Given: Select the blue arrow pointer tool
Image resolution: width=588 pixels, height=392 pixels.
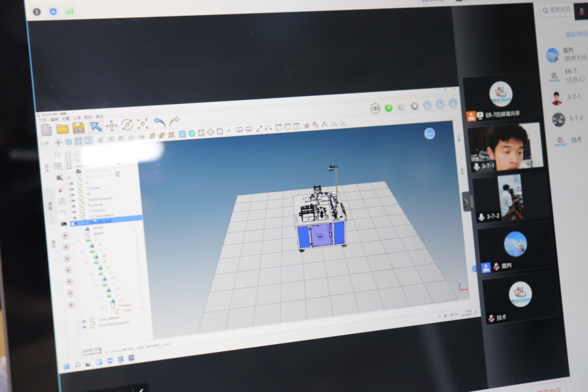Looking at the screenshot, I should pos(96,126).
